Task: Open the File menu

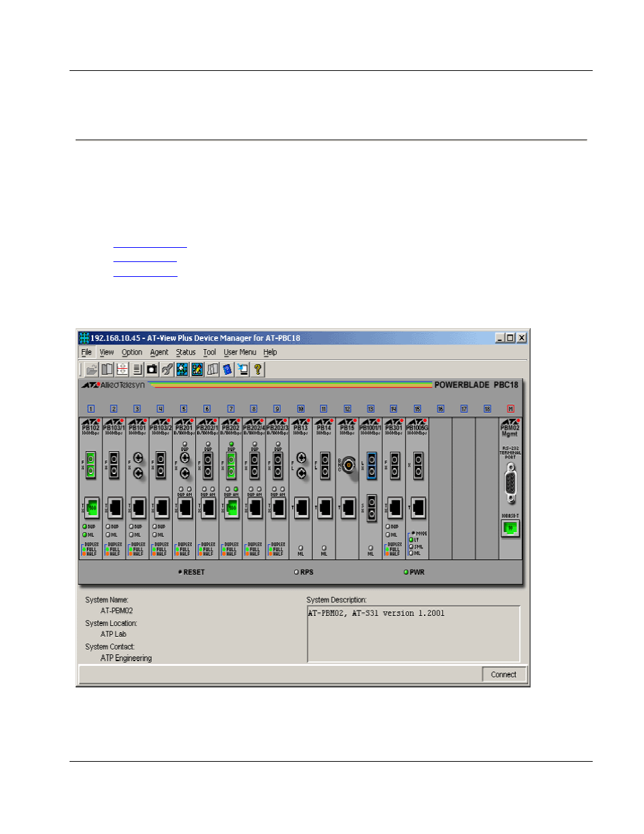Action: coord(86,353)
